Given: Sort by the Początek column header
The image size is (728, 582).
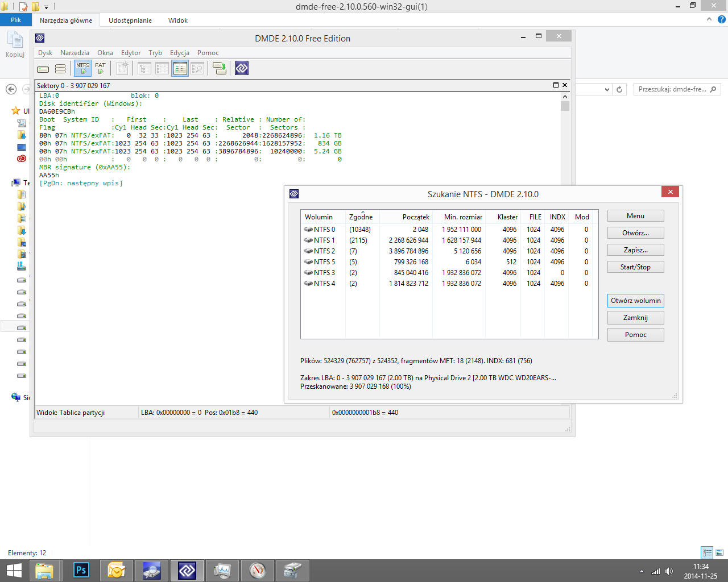Looking at the screenshot, I should (x=406, y=217).
